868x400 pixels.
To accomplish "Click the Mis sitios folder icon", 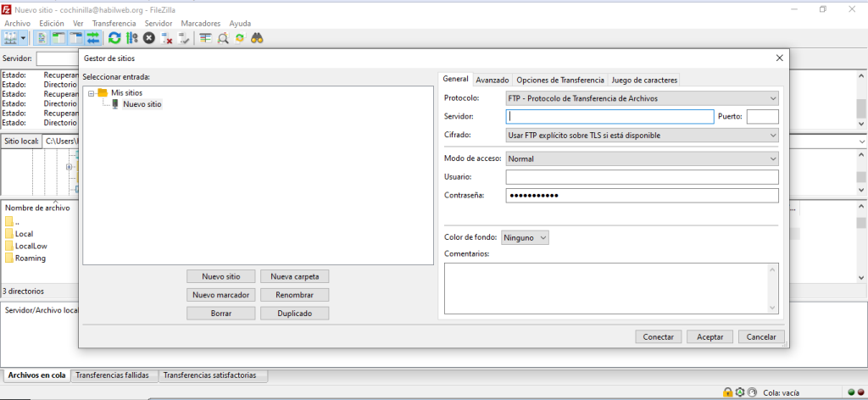I will pyautogui.click(x=103, y=92).
